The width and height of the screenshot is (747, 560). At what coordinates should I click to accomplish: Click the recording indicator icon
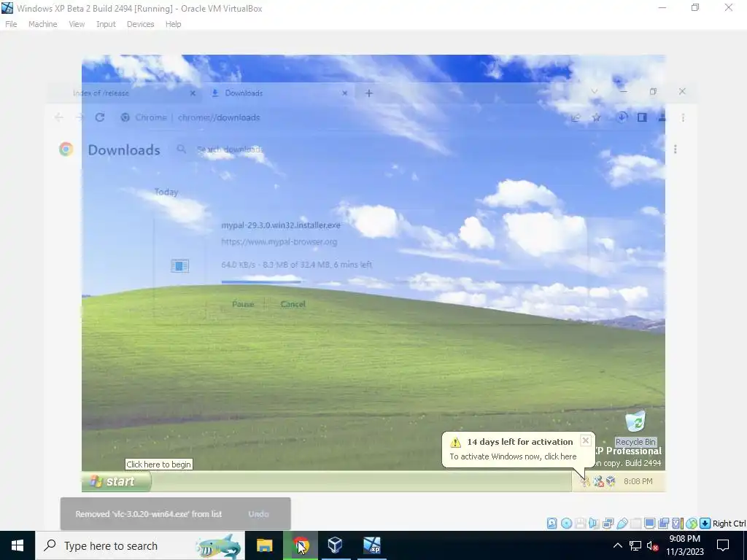click(663, 524)
